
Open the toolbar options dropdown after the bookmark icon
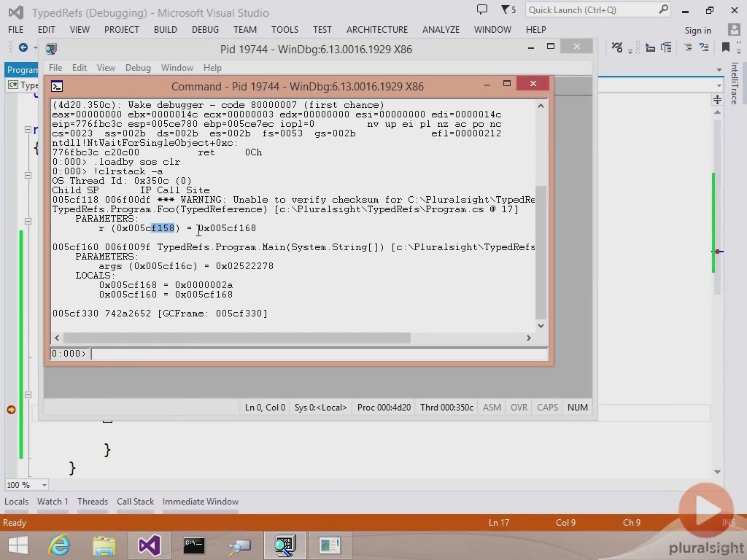click(739, 49)
